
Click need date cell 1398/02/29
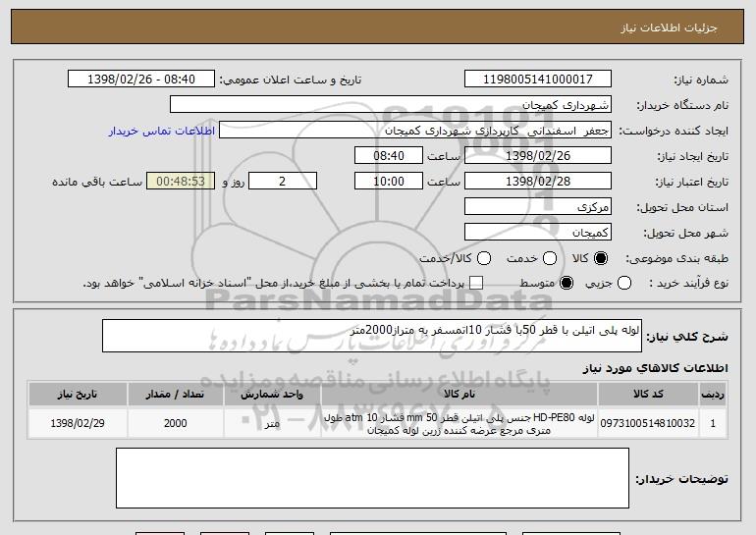tap(78, 423)
